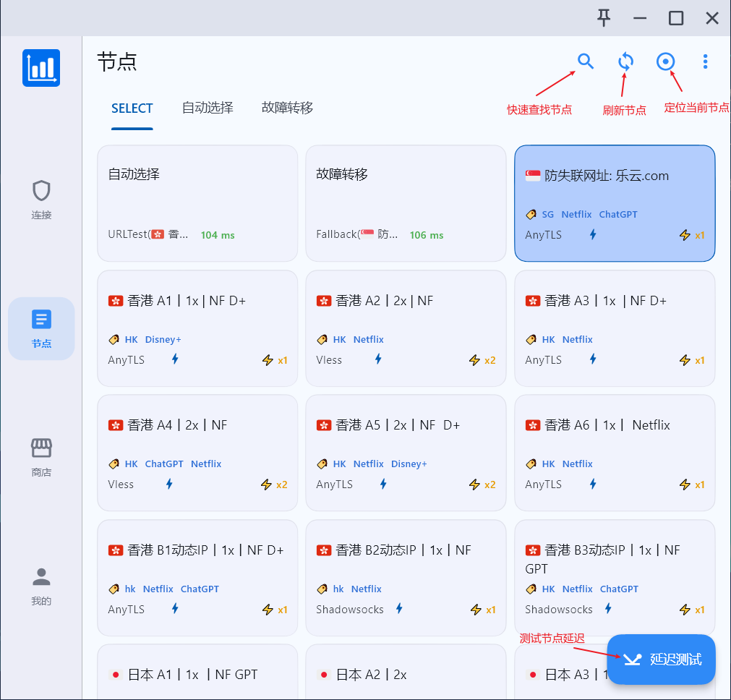Click Disney+ tag on 香港 A5 card

[x=409, y=464]
